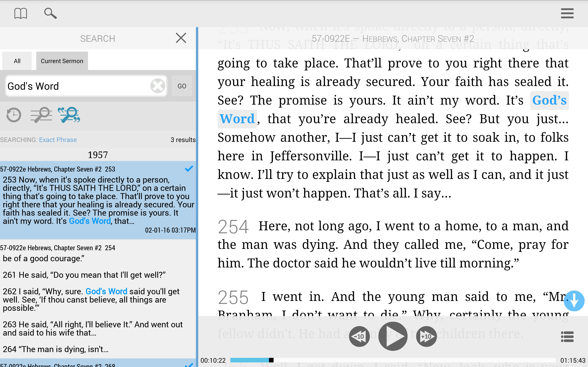This screenshot has width=588, height=367.
Task: Click the blue download arrow button
Action: click(x=574, y=301)
